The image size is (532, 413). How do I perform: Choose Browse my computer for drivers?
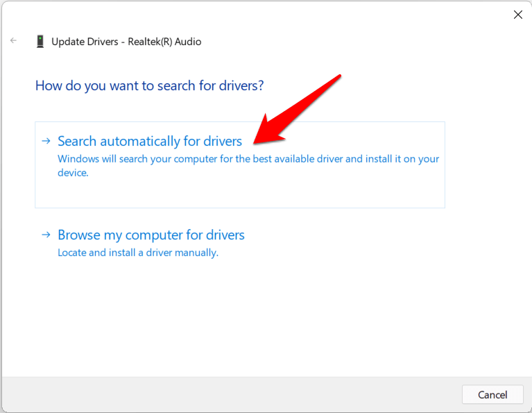(x=151, y=235)
